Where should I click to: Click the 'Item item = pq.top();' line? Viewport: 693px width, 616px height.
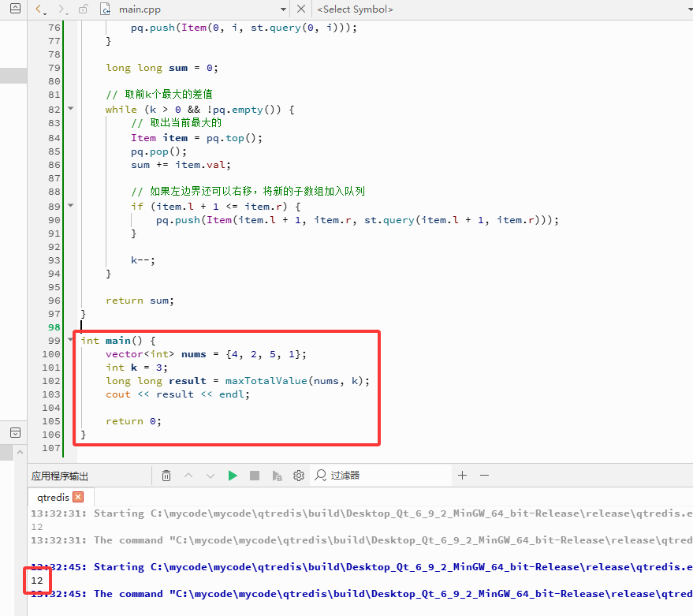pyautogui.click(x=196, y=138)
